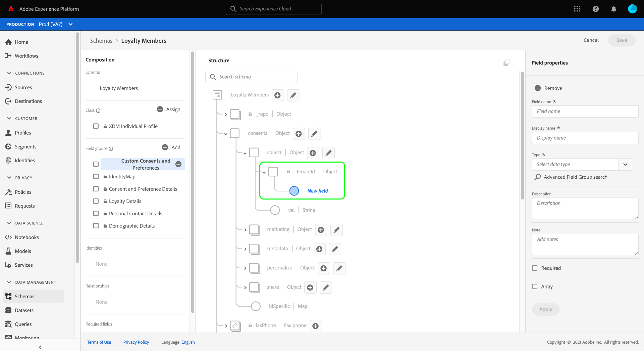Image resolution: width=644 pixels, height=351 pixels.
Task: Click the Assign class plus icon
Action: click(x=160, y=109)
